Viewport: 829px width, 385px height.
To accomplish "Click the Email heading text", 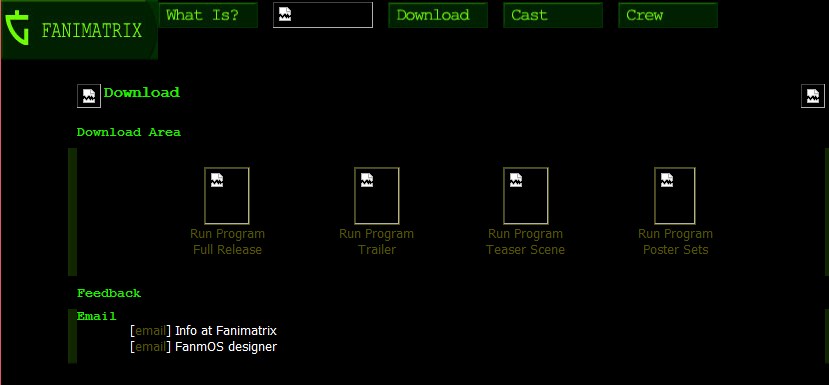I will (x=96, y=316).
